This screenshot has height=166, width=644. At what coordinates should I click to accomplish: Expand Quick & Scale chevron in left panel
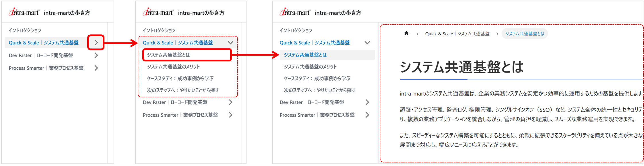(x=96, y=43)
